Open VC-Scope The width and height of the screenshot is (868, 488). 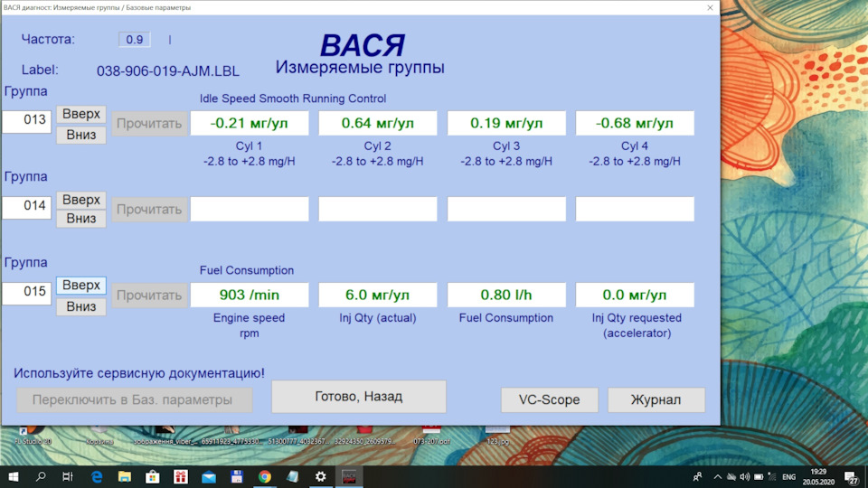pyautogui.click(x=549, y=399)
